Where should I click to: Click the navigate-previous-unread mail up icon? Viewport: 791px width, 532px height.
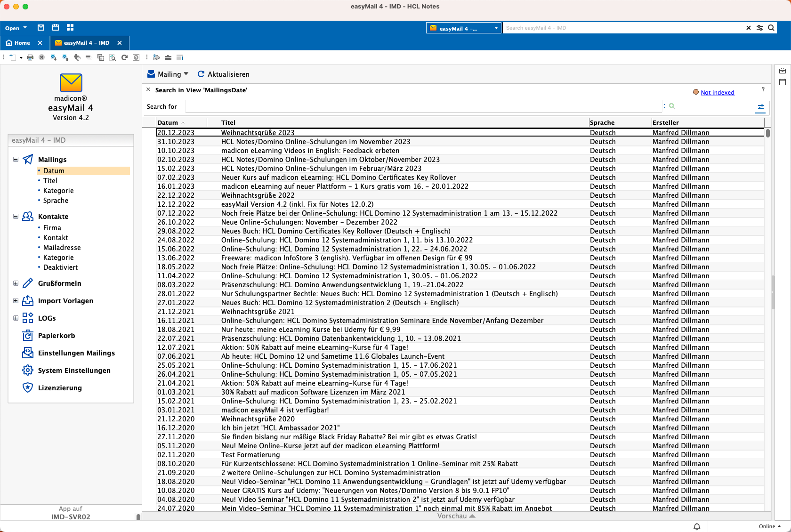tap(65, 57)
